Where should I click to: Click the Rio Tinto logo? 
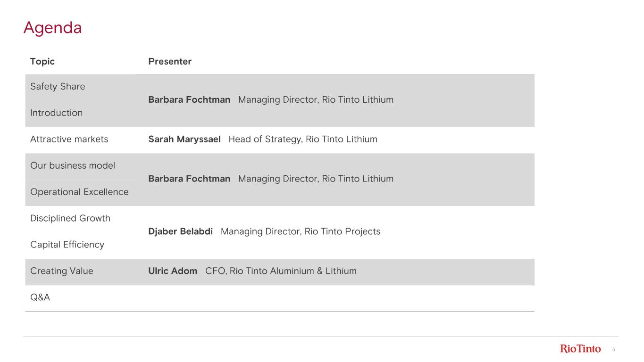tap(580, 349)
